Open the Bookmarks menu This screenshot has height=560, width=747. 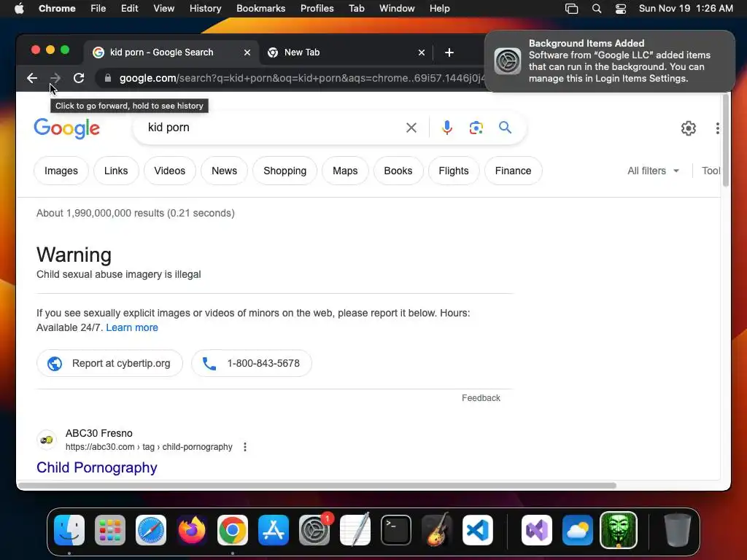click(260, 9)
